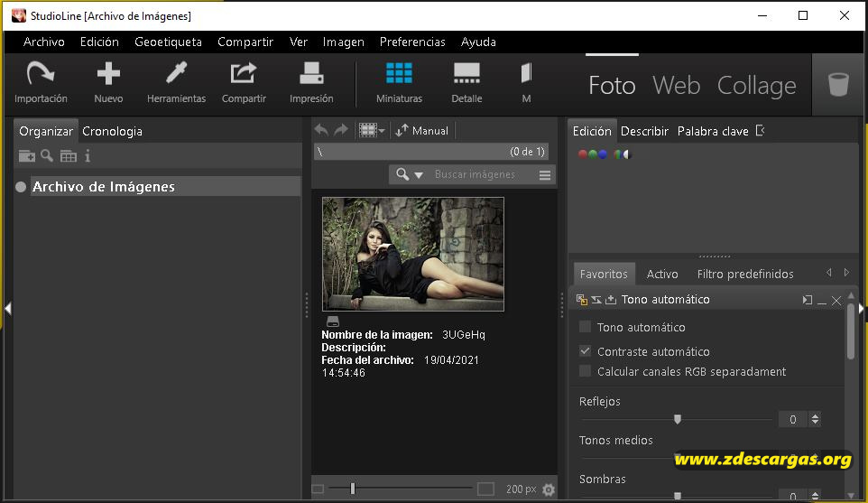This screenshot has height=503, width=868.
Task: Click the large thumbnail size icon
Action: pos(485,489)
